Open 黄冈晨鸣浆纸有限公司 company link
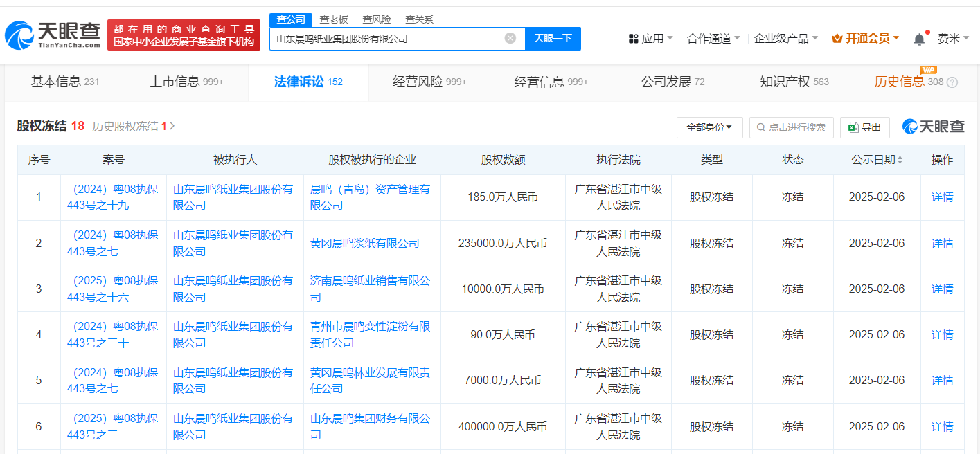980x454 pixels. coord(364,243)
